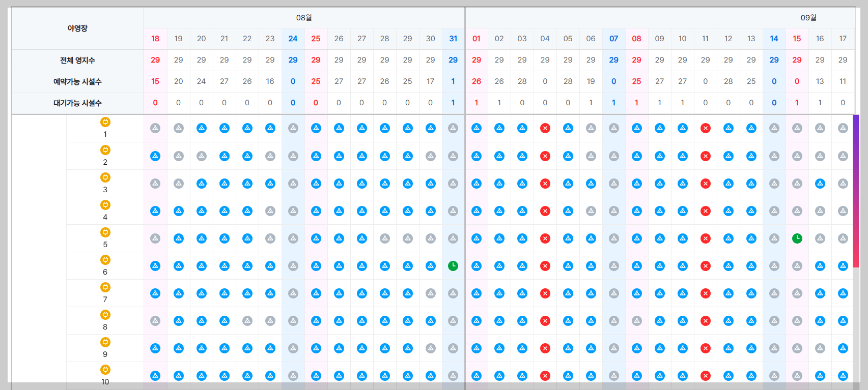Click red X icon for site 7 on Sep 04
Screen dimensions: 868x390
click(545, 293)
